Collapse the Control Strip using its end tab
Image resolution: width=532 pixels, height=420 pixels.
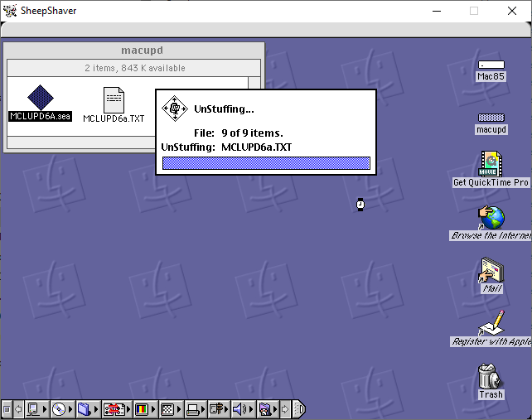[x=298, y=409]
